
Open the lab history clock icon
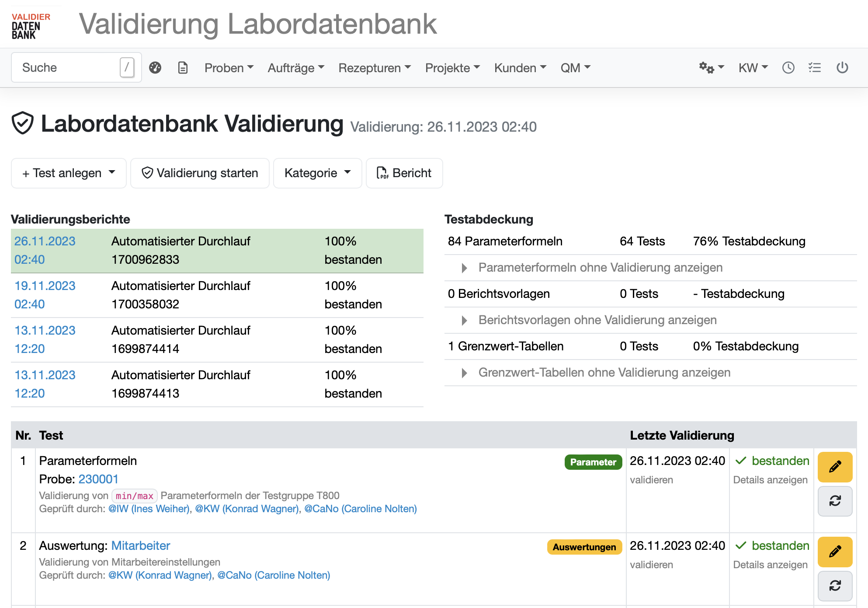pos(788,67)
